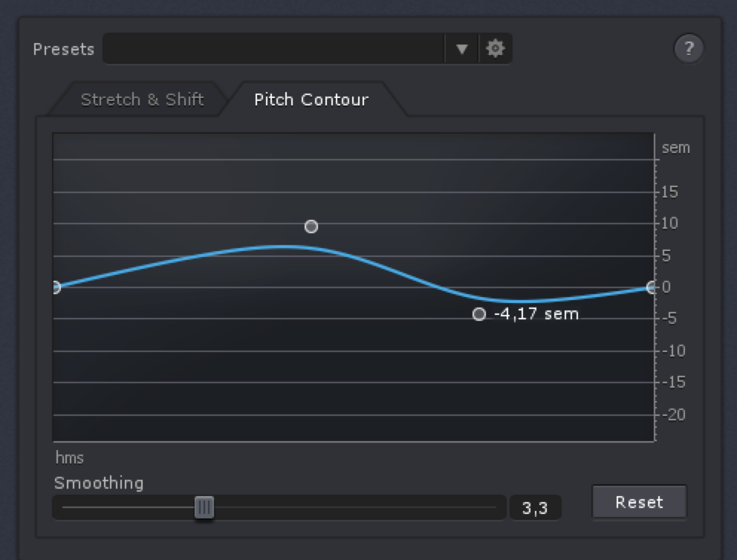737x560 pixels.
Task: Click the Reset button
Action: click(x=639, y=502)
